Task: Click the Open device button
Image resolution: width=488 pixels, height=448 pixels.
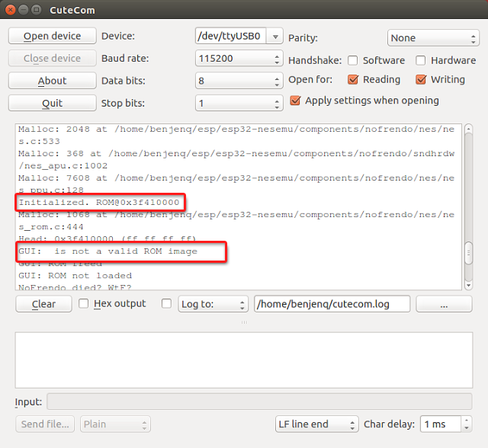Action: click(53, 36)
